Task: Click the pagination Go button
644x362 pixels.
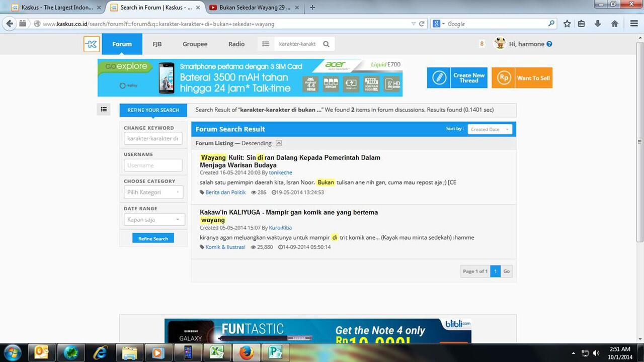Action: click(507, 271)
